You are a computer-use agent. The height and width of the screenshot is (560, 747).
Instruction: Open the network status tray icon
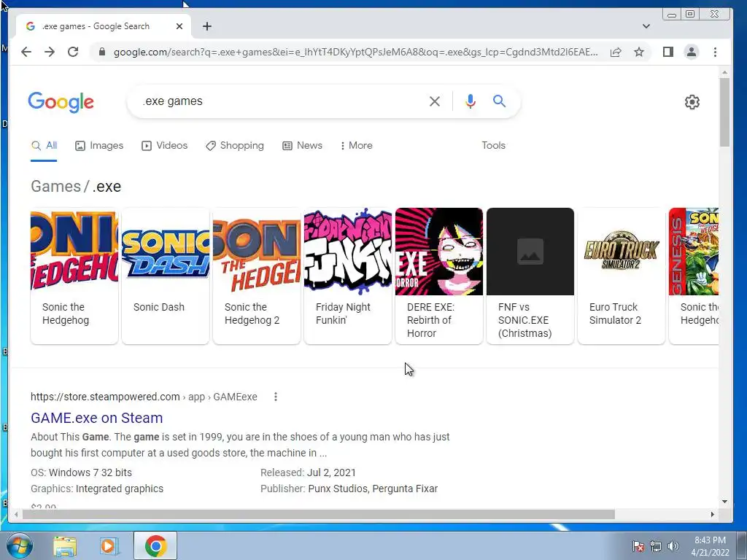(x=656, y=546)
